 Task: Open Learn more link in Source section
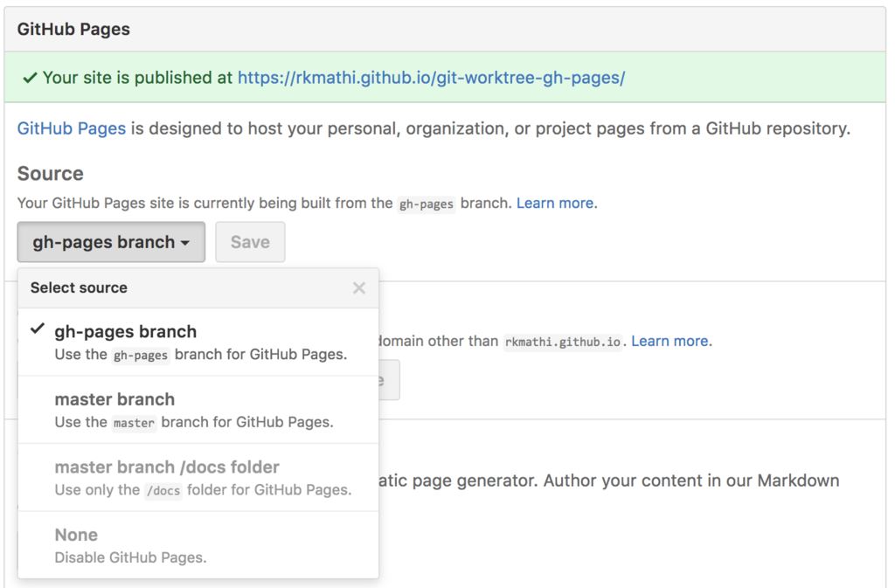coord(555,203)
